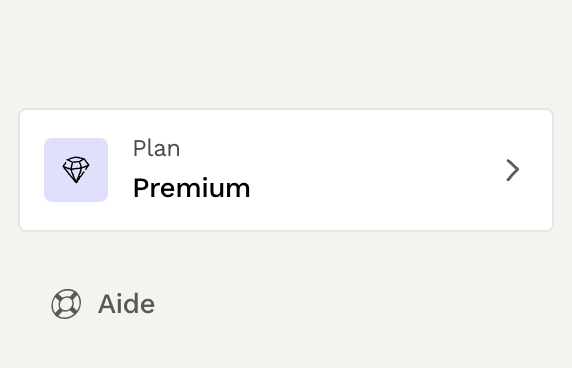The image size is (572, 368).
Task: Open the Aide menu entry
Action: coord(103,304)
